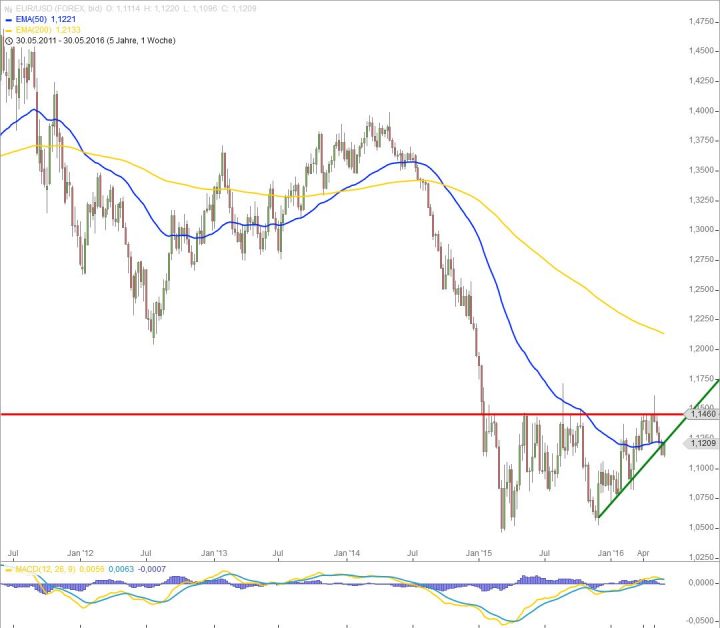
Task: Click the 1,3750 price axis label
Action: (702, 140)
